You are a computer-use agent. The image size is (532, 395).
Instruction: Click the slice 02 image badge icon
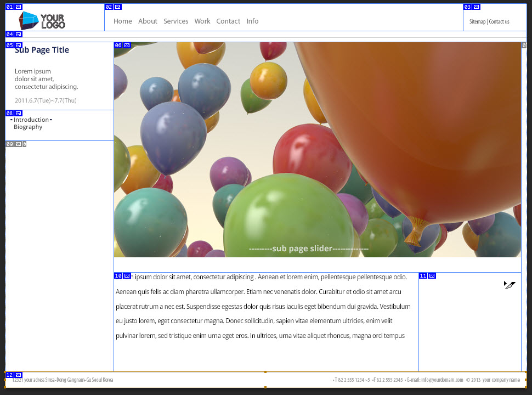118,7
